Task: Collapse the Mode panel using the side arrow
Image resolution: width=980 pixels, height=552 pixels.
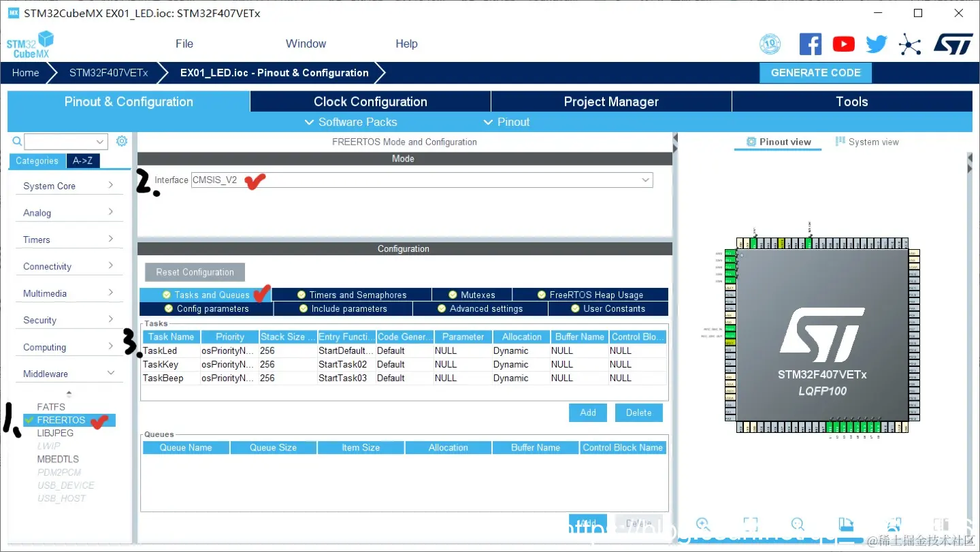Action: click(x=675, y=139)
